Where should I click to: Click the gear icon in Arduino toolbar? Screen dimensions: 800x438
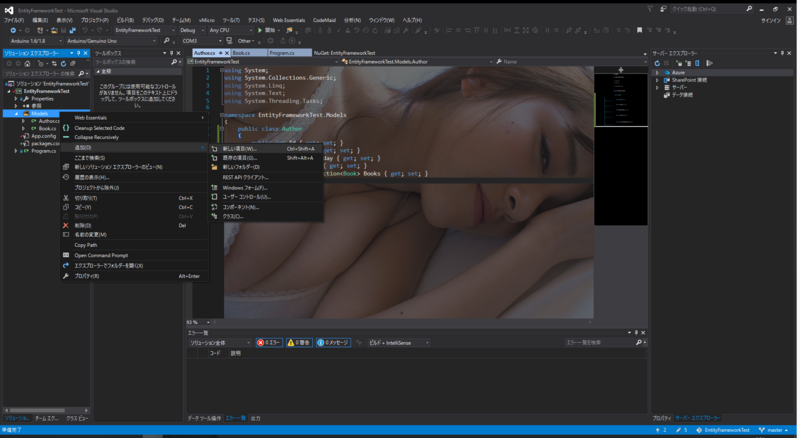coord(270,41)
